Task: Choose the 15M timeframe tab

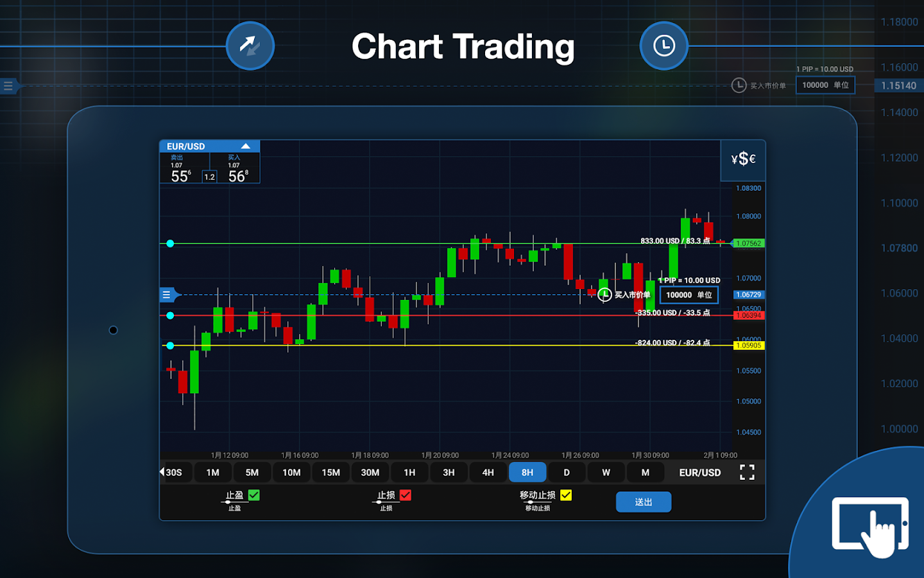Action: click(331, 473)
